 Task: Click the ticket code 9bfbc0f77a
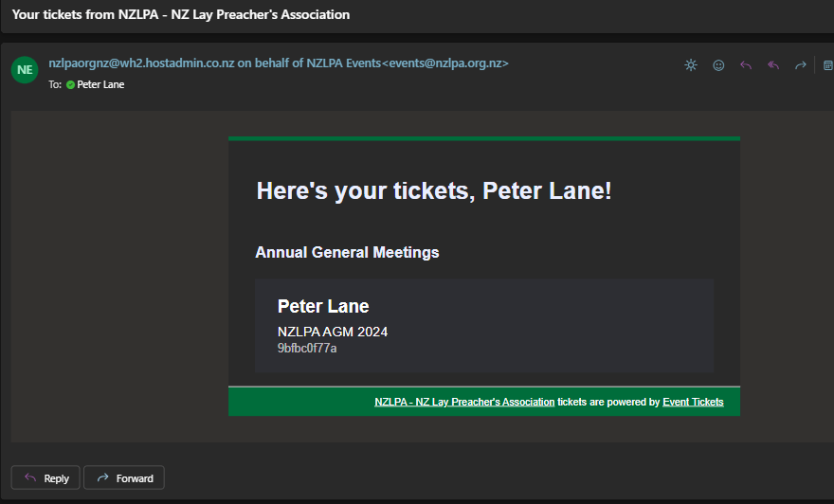pyautogui.click(x=307, y=349)
